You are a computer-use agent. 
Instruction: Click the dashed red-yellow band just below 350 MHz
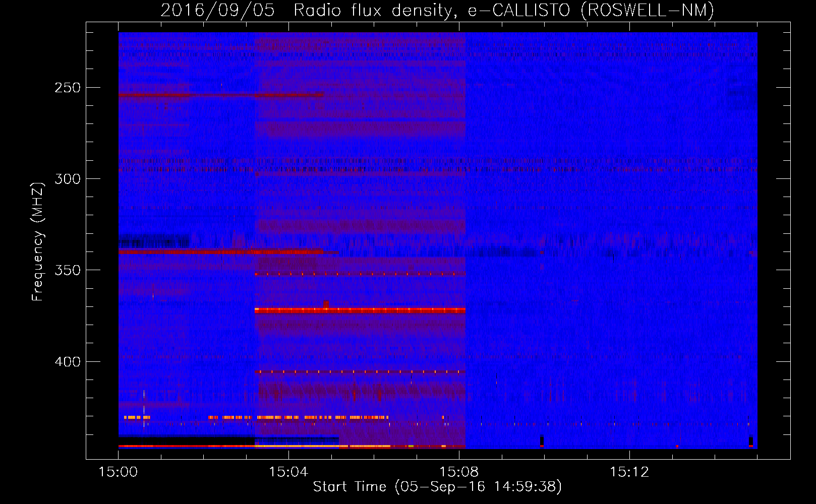(x=360, y=274)
